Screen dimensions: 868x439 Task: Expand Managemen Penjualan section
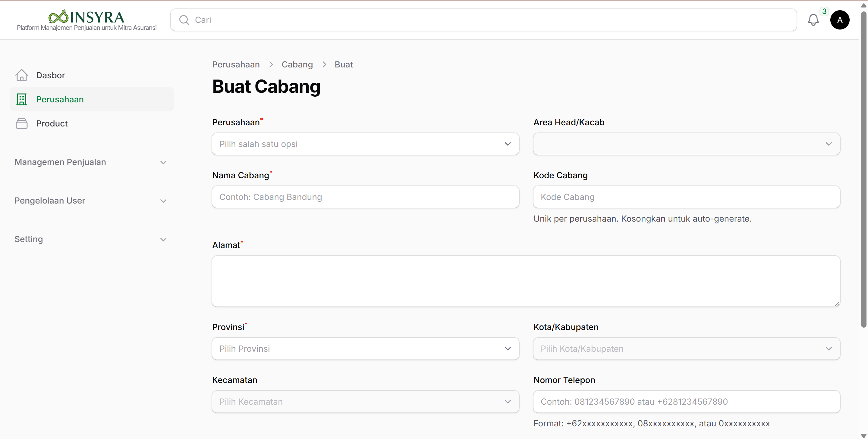click(x=91, y=162)
